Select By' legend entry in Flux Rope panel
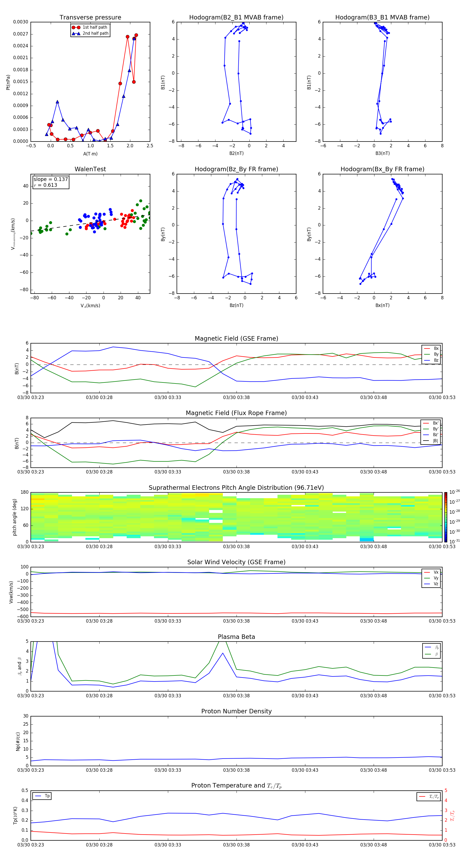Screen dimensions: 473x868 click(x=431, y=429)
